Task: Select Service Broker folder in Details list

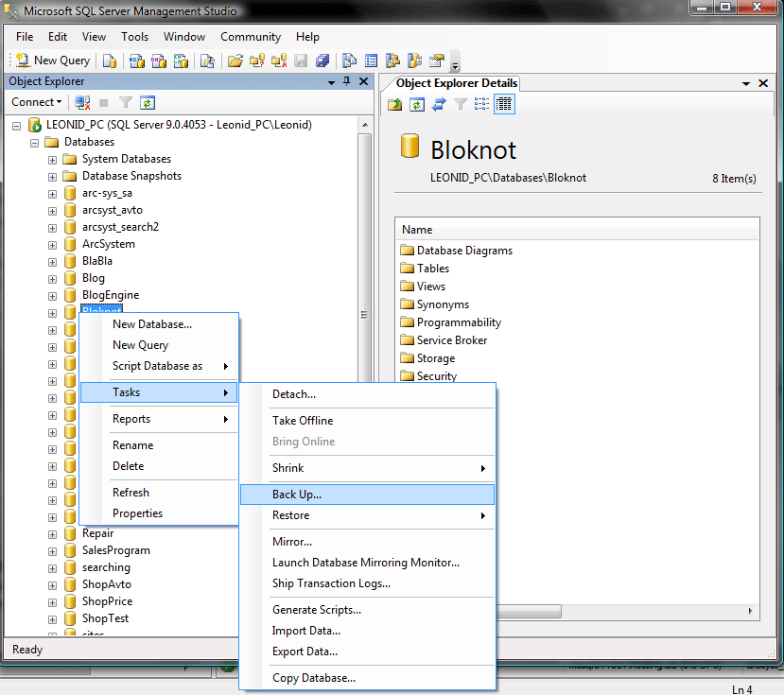Action: 444,340
